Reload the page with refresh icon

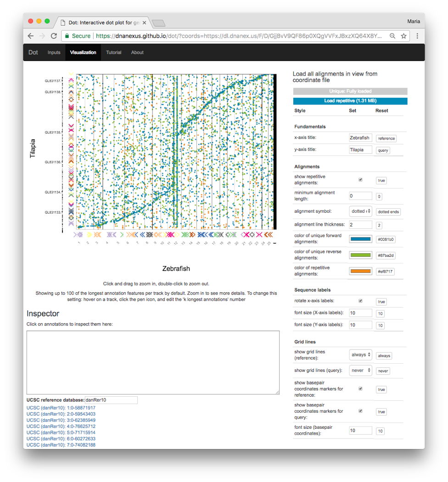point(54,36)
